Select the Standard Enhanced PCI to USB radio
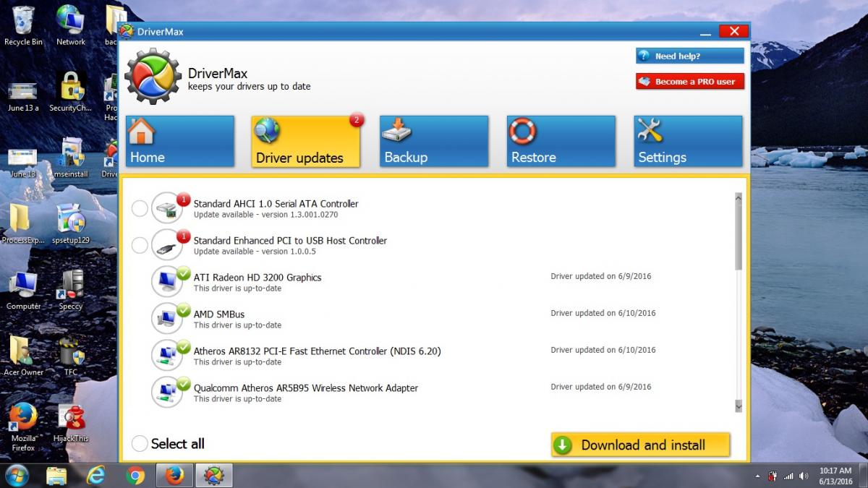 (140, 246)
